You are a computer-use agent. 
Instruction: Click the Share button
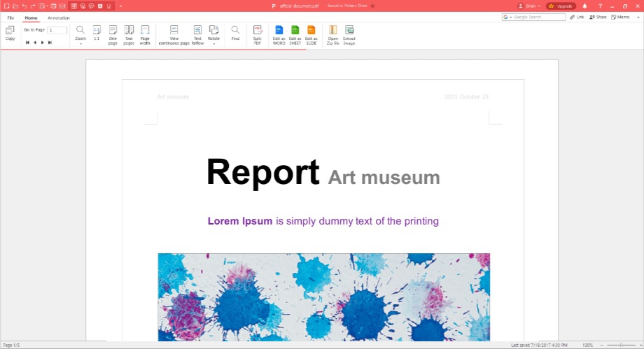[x=598, y=17]
